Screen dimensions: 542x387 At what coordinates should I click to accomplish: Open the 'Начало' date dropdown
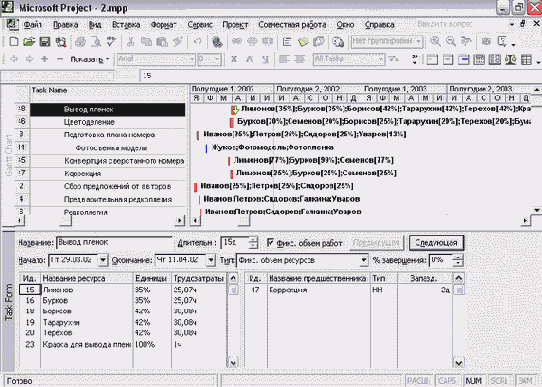(x=103, y=260)
